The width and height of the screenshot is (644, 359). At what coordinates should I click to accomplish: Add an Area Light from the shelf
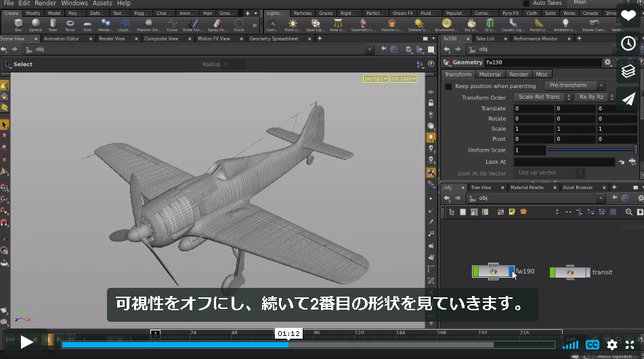(x=338, y=24)
